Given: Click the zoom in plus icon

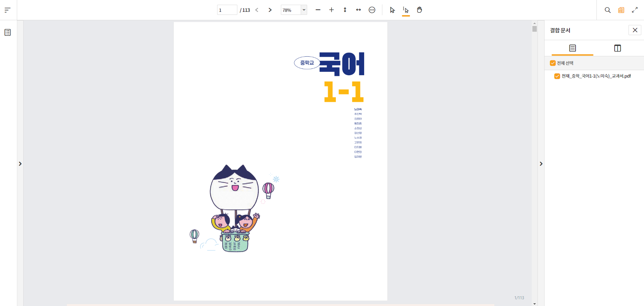Looking at the screenshot, I should click(x=331, y=10).
